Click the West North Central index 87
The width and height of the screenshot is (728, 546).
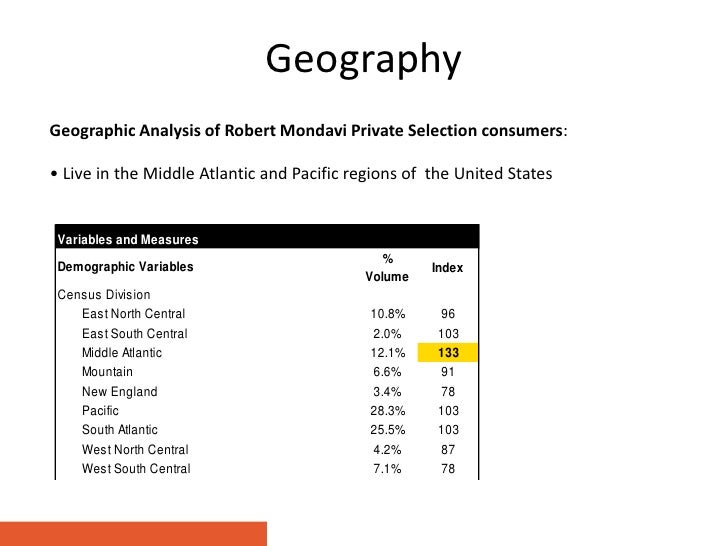pos(448,449)
